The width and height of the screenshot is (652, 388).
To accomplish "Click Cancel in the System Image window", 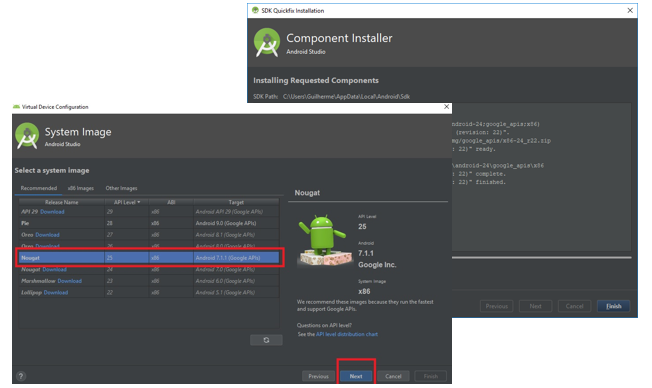I will (x=393, y=376).
